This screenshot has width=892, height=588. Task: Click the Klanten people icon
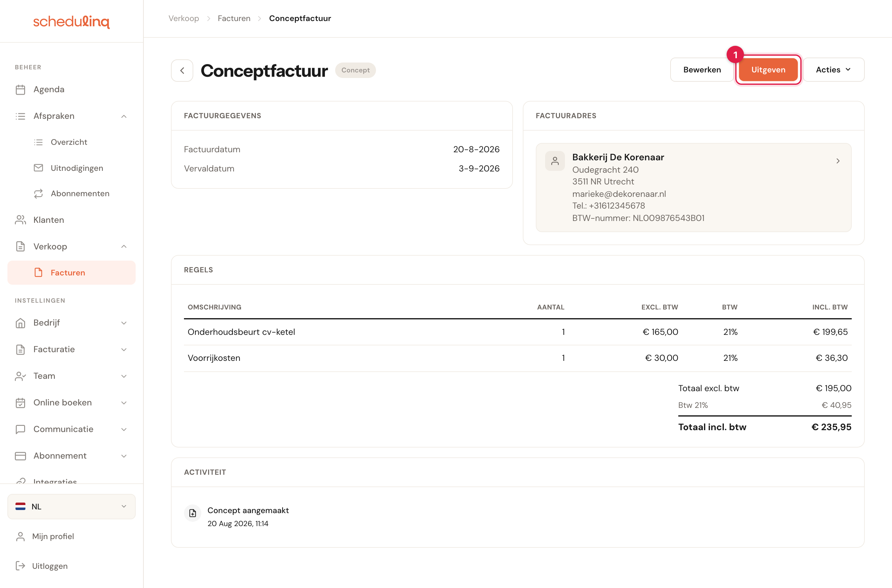21,220
